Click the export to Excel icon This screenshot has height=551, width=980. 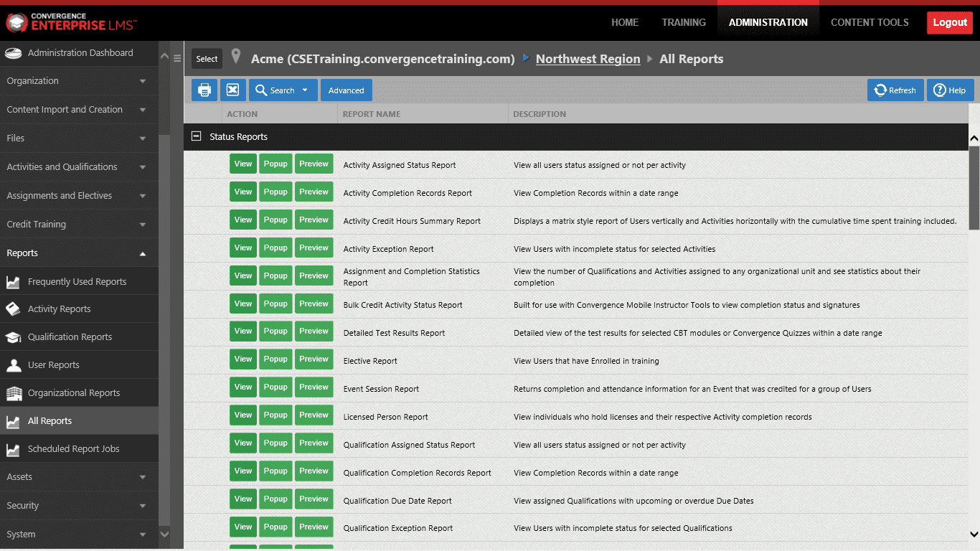tap(232, 90)
